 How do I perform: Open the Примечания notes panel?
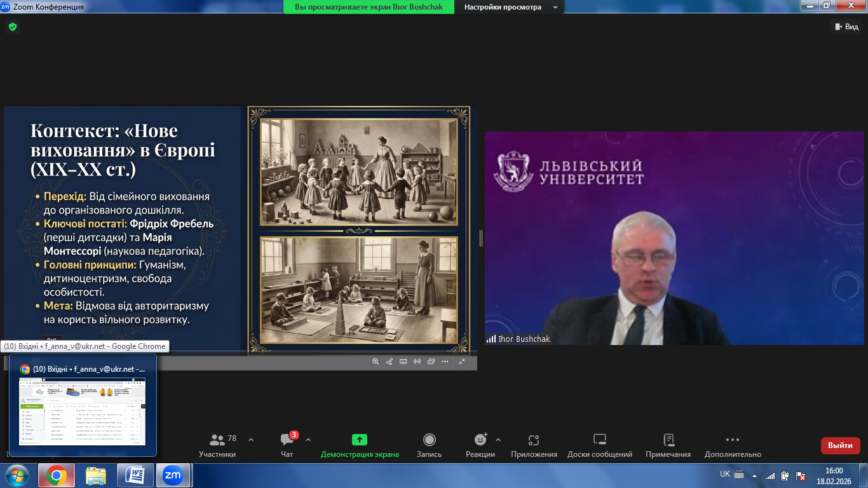[x=668, y=445]
